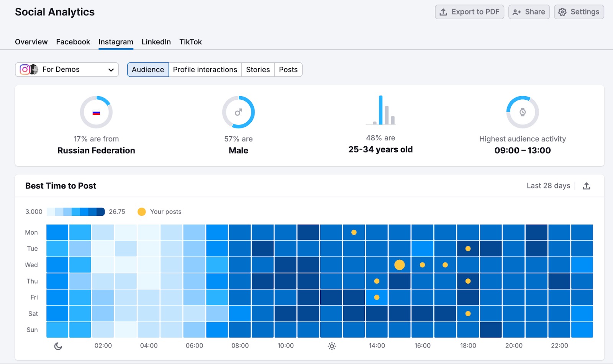The image size is (613, 364).
Task: Go to the TikTok tab
Action: pos(190,42)
